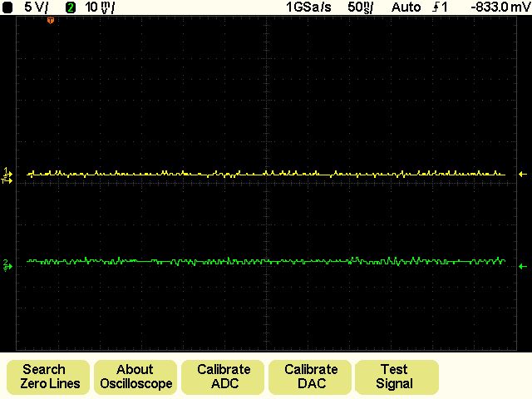532x399 pixels.
Task: Click the yellow arrow at right edge
Action: 522,174
